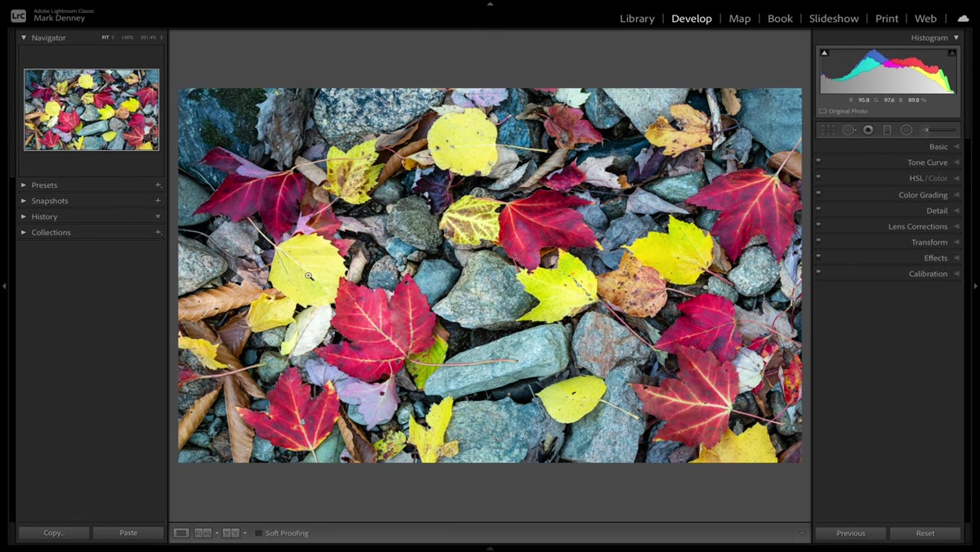This screenshot has height=552, width=980.
Task: Toggle highlight clipping indicator in histogram
Action: (x=951, y=53)
